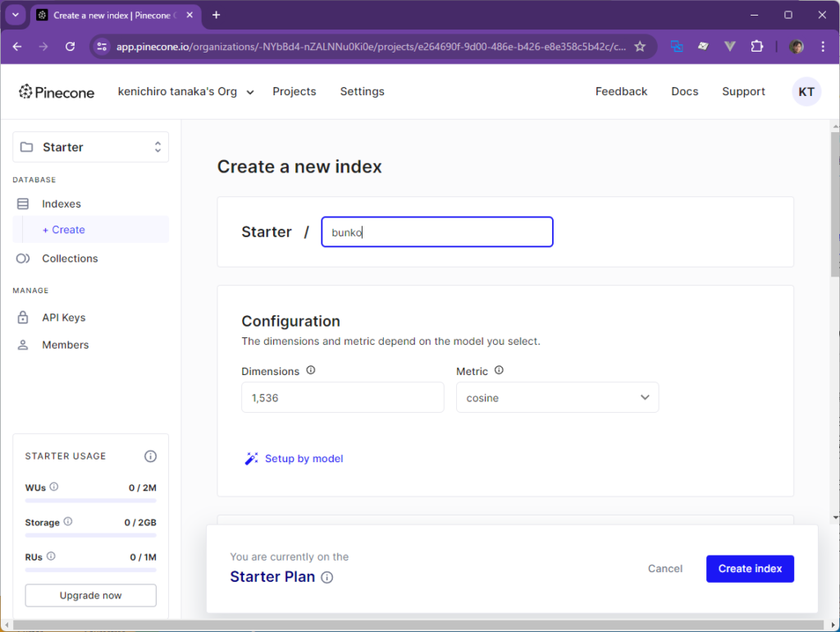Click the Members person icon
The image size is (840, 632).
point(22,345)
